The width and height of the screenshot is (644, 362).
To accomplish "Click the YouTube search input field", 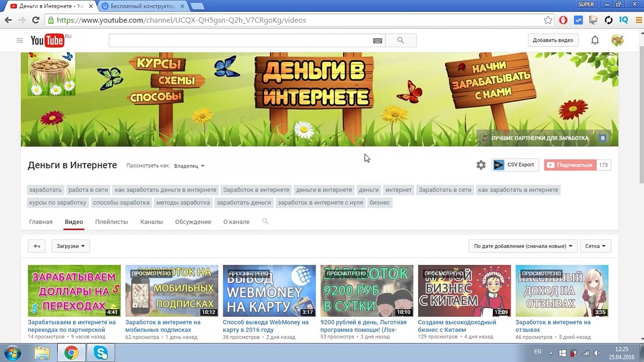I will (x=240, y=40).
